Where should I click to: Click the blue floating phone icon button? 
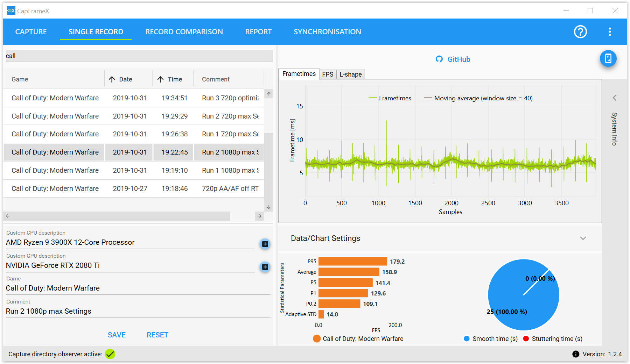coord(608,59)
